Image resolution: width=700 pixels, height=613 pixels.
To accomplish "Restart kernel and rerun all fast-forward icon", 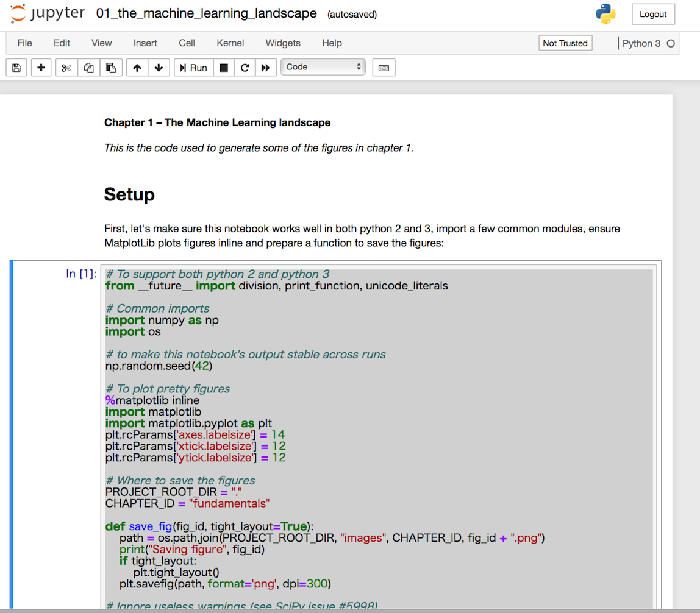I will click(x=265, y=68).
